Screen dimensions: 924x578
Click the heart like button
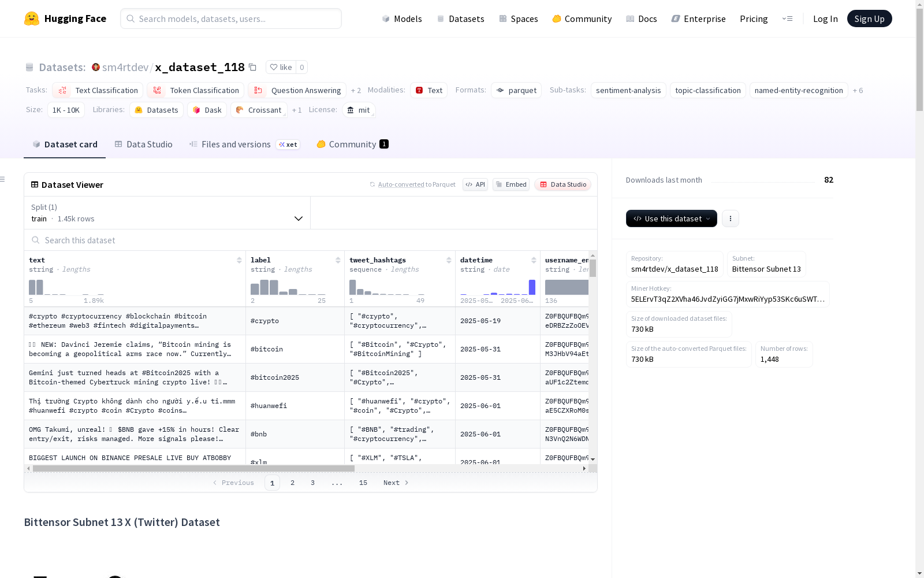(281, 67)
